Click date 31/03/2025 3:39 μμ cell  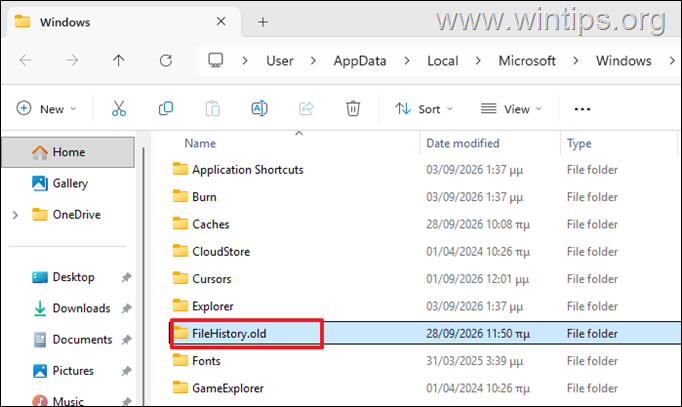click(474, 361)
